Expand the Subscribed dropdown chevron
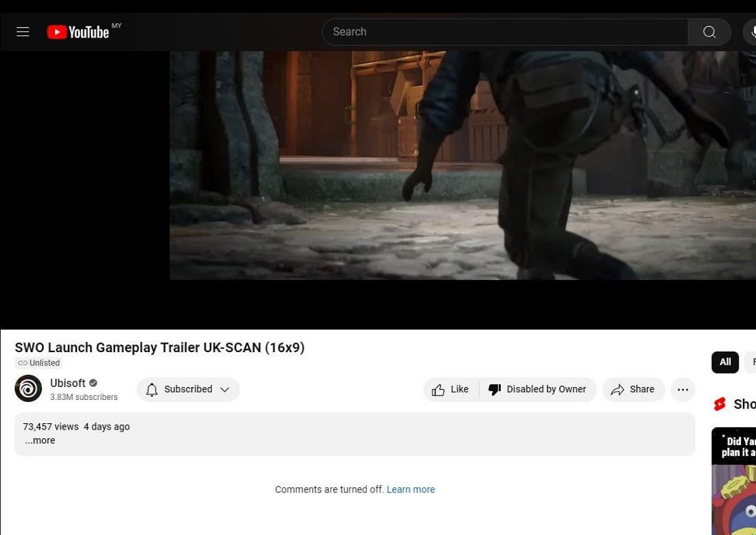Image resolution: width=756 pixels, height=535 pixels. [225, 390]
